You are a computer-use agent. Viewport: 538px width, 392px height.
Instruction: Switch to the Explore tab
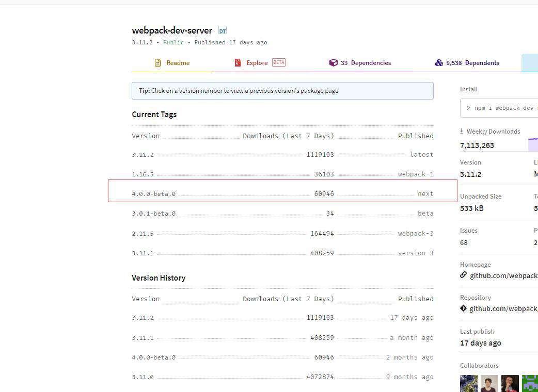click(260, 63)
